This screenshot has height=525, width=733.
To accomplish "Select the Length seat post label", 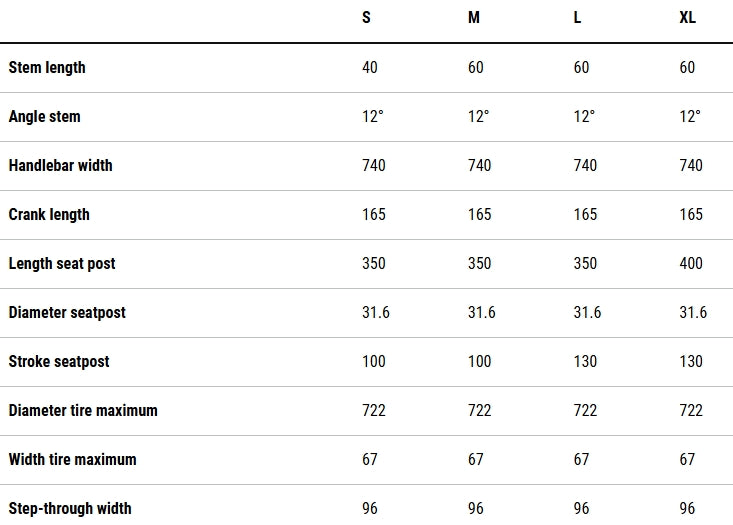I will (62, 264).
